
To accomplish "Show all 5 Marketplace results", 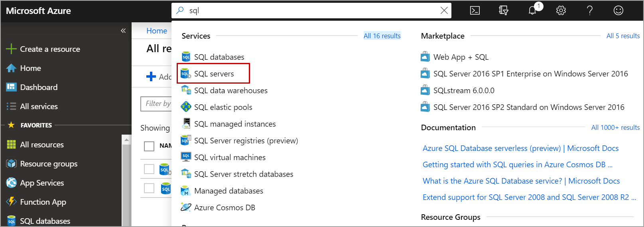I will point(623,36).
